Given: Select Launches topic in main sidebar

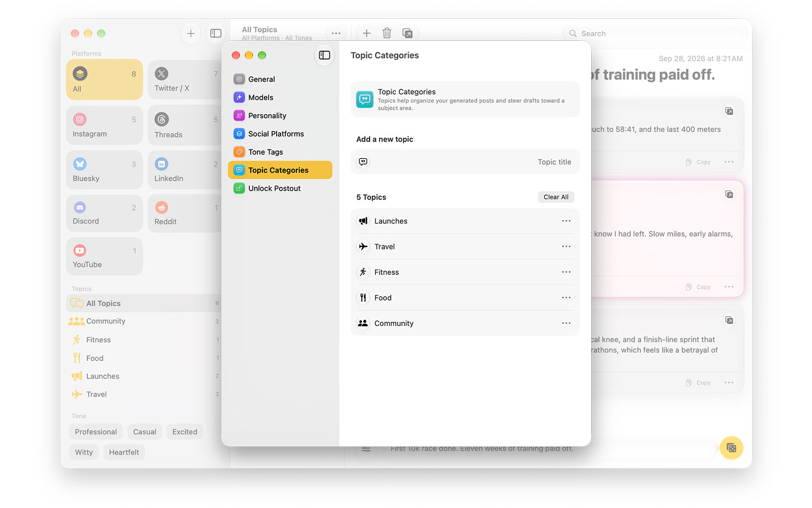Looking at the screenshot, I should 144,376.
